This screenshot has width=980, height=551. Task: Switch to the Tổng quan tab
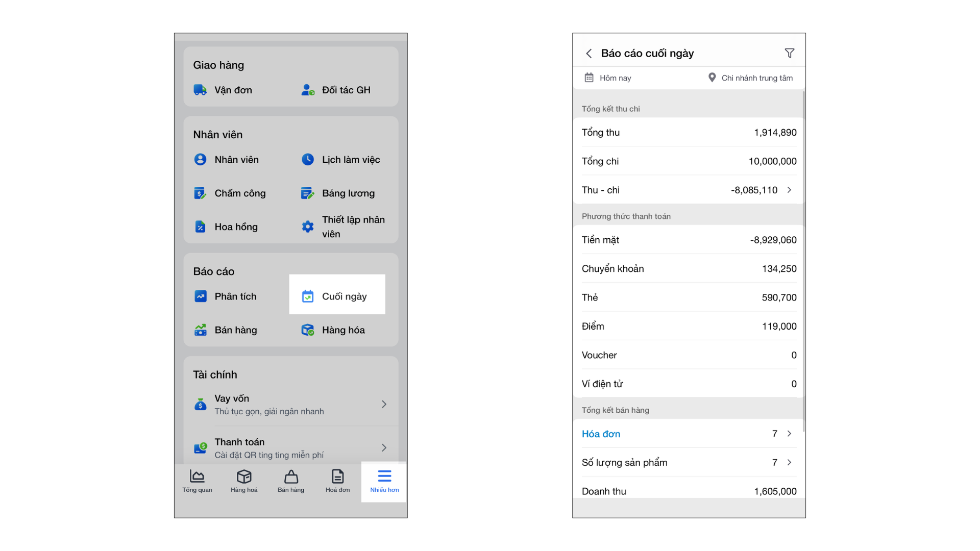[197, 481]
